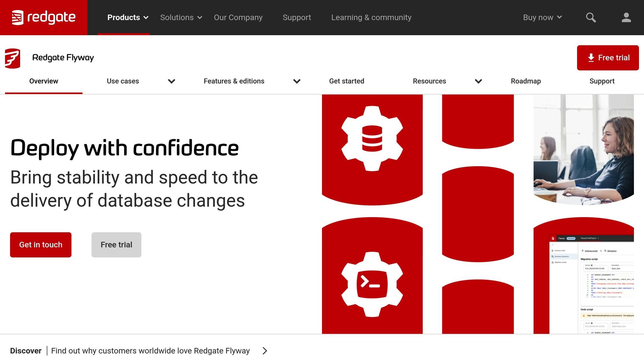Click the Redgate Flyway product logo icon
The width and height of the screenshot is (644, 362).
click(13, 58)
